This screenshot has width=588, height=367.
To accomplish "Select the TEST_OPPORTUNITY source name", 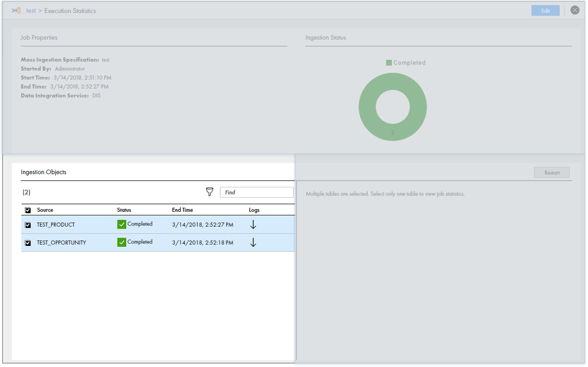I will point(62,243).
